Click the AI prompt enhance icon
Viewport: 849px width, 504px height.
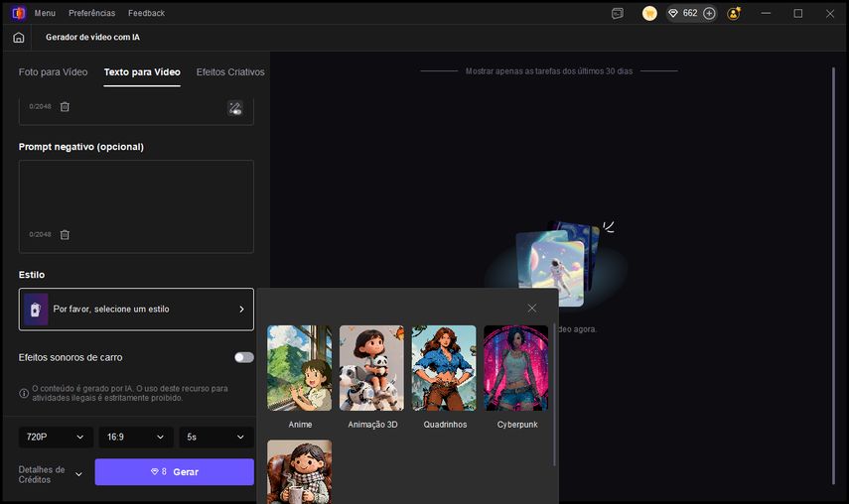[x=235, y=108]
